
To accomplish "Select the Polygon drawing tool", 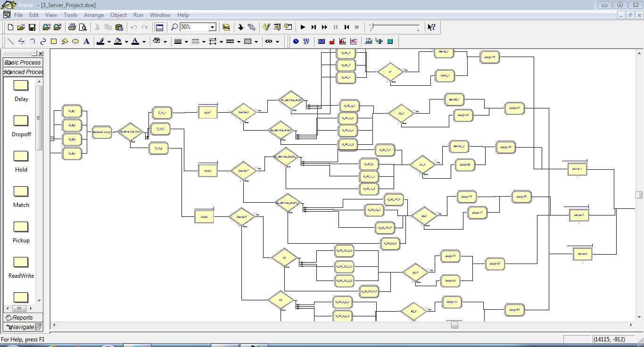I will tap(65, 41).
